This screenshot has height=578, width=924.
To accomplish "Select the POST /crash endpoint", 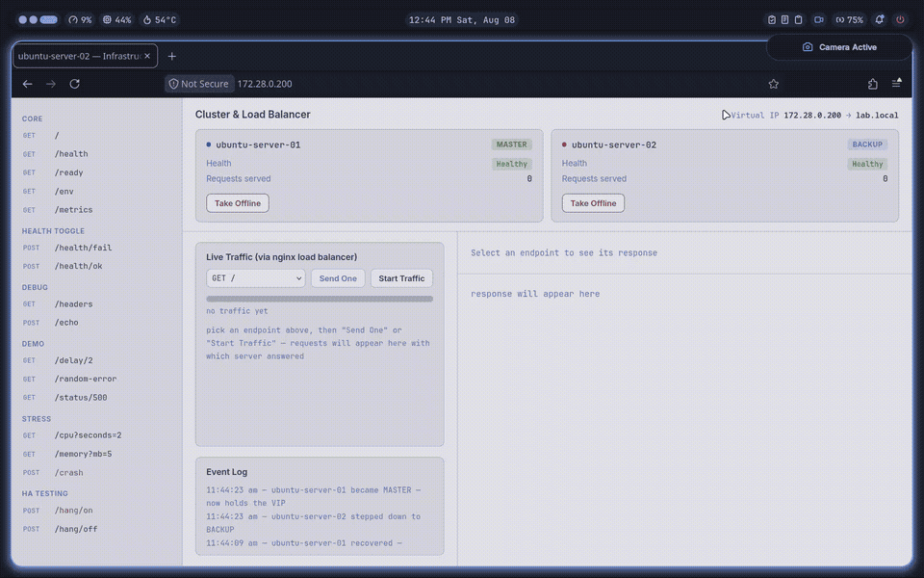I will (96, 473).
